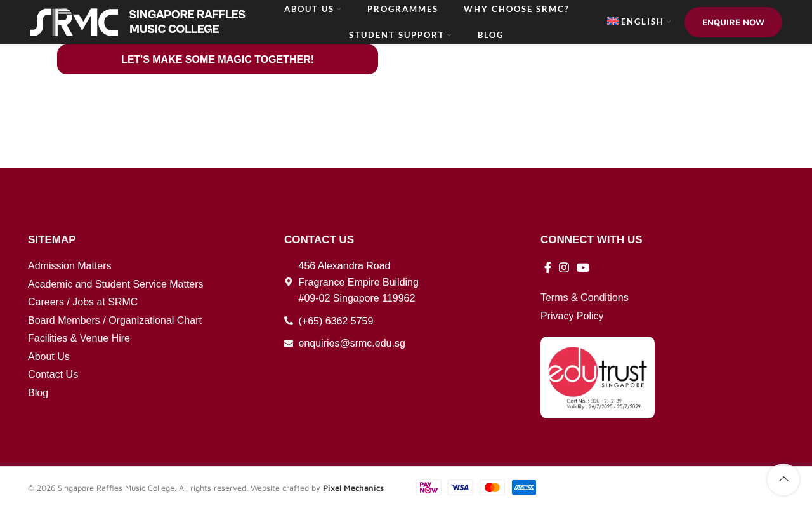
Task: Click the Enquire Now button
Action: (733, 22)
